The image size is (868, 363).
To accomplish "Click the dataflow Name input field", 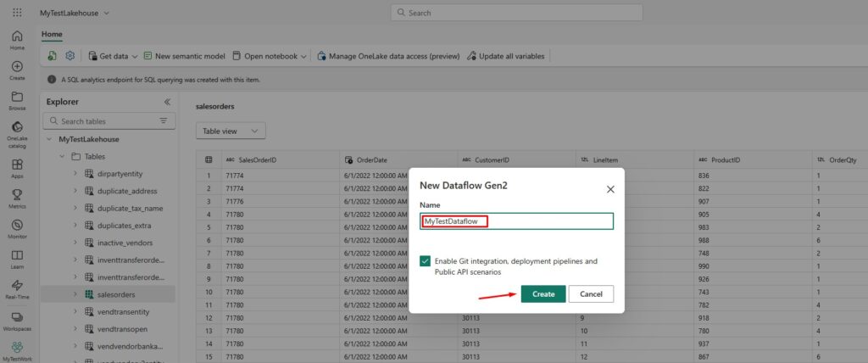I will (516, 221).
